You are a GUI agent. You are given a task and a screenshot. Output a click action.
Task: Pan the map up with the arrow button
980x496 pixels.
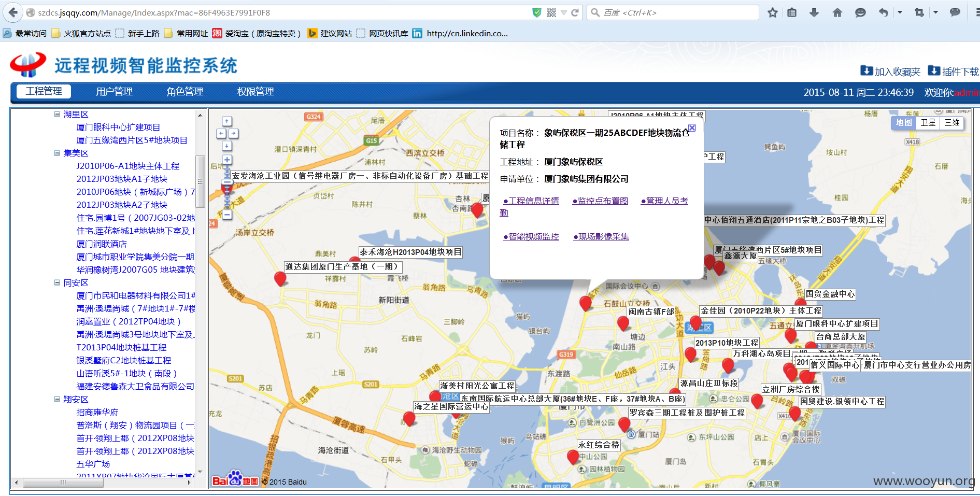227,121
